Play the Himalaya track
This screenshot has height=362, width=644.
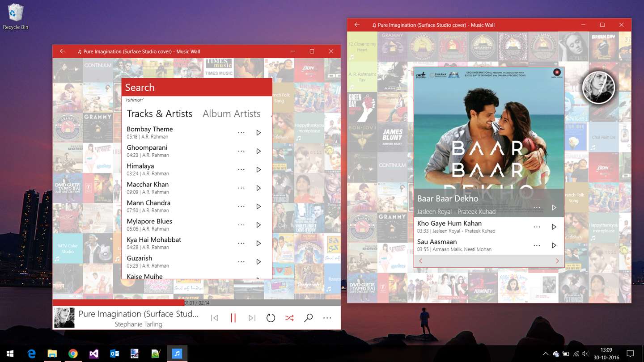click(x=258, y=169)
